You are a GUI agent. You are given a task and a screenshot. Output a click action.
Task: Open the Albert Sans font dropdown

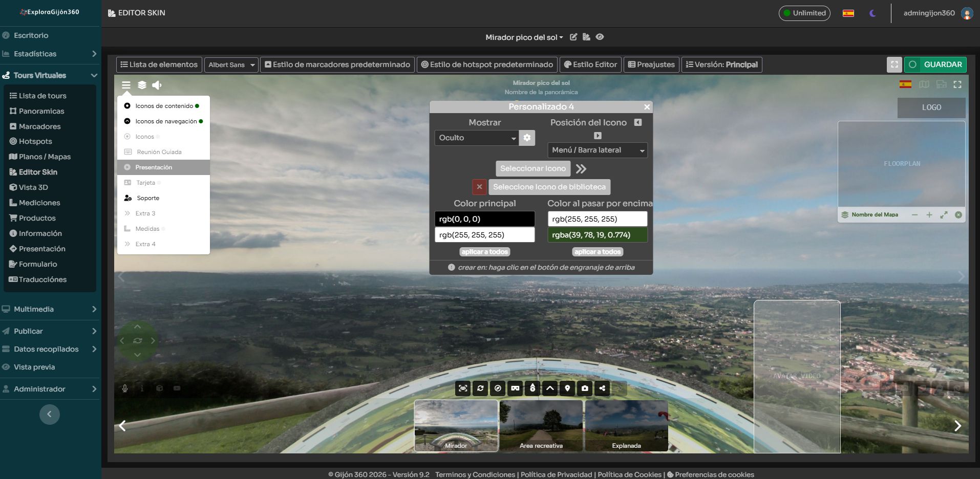[x=230, y=64]
